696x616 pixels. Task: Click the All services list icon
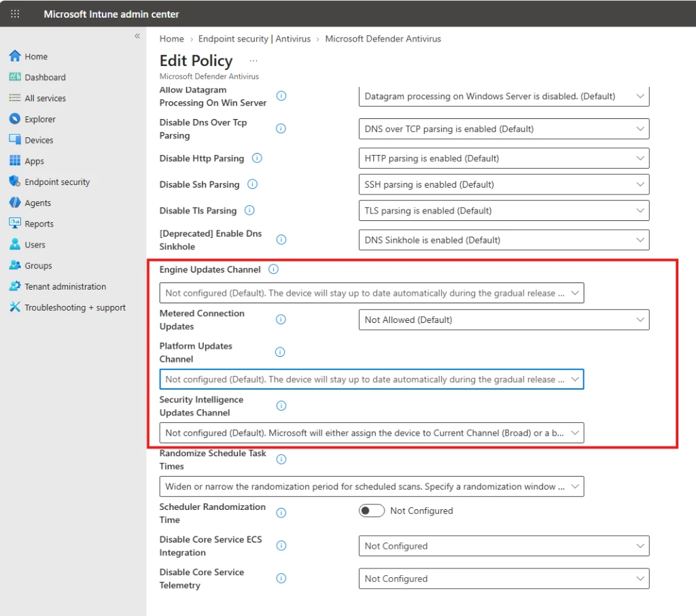coord(15,98)
